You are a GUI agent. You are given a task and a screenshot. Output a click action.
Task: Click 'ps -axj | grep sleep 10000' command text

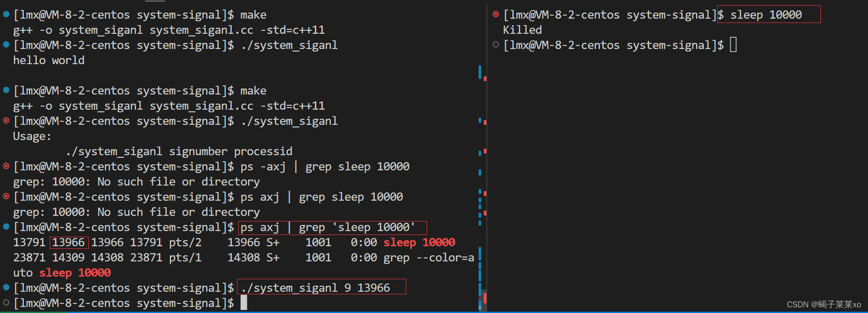click(325, 166)
